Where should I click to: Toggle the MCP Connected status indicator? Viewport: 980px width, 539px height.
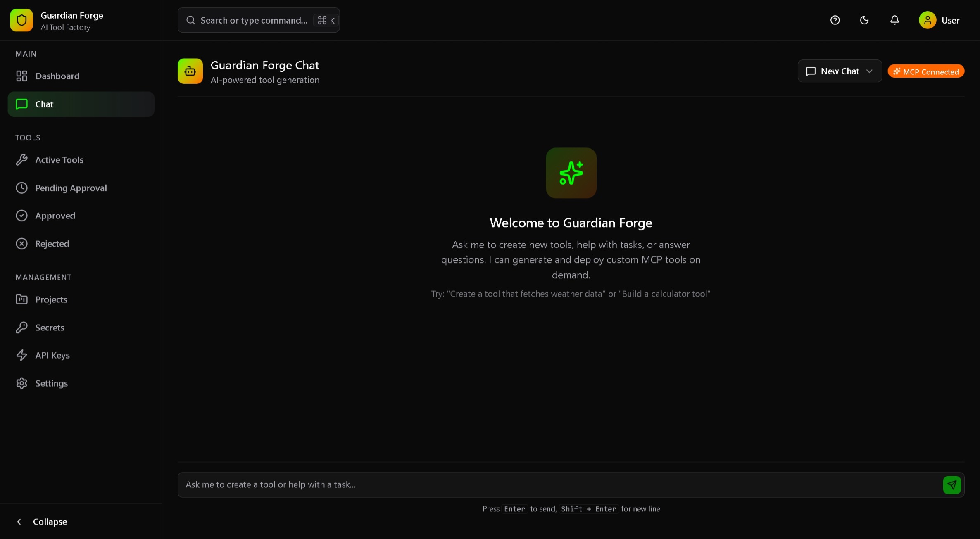tap(926, 71)
